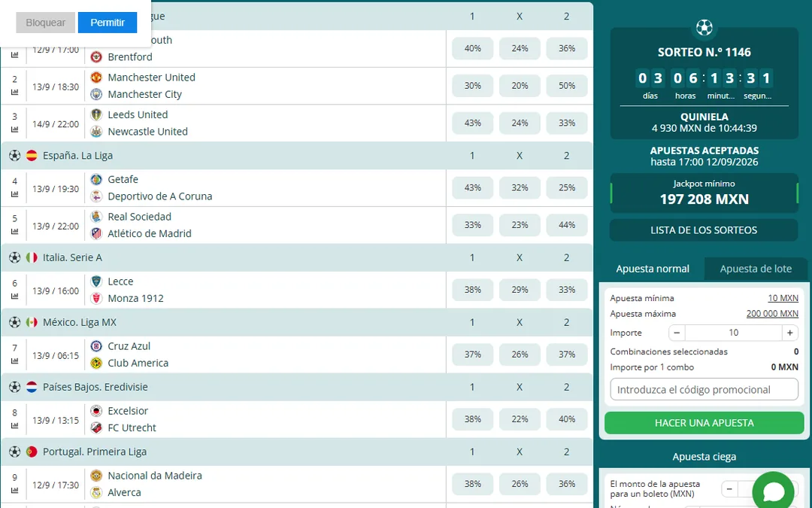Image resolution: width=812 pixels, height=508 pixels.
Task: Click Monza 1912 team name
Action: 135,299
